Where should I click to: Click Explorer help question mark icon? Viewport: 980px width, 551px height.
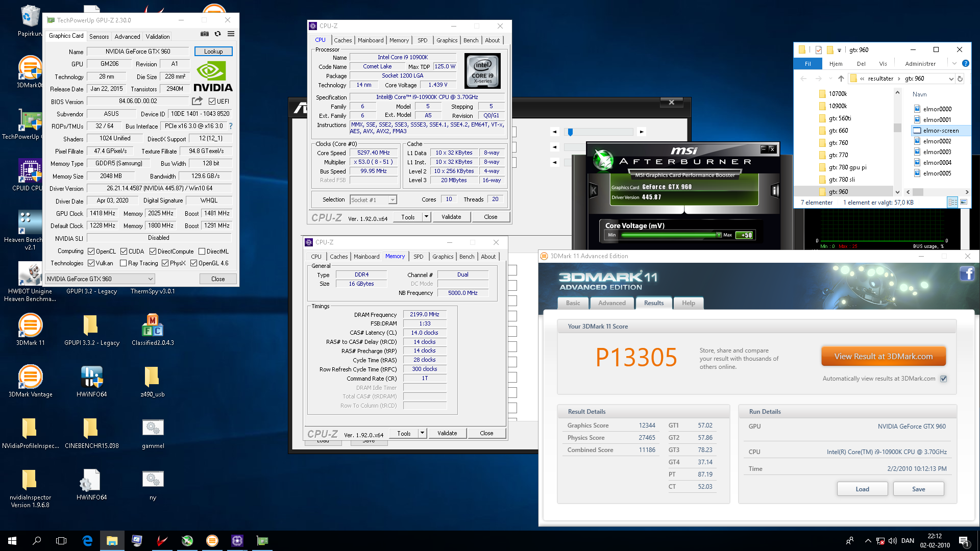click(965, 63)
